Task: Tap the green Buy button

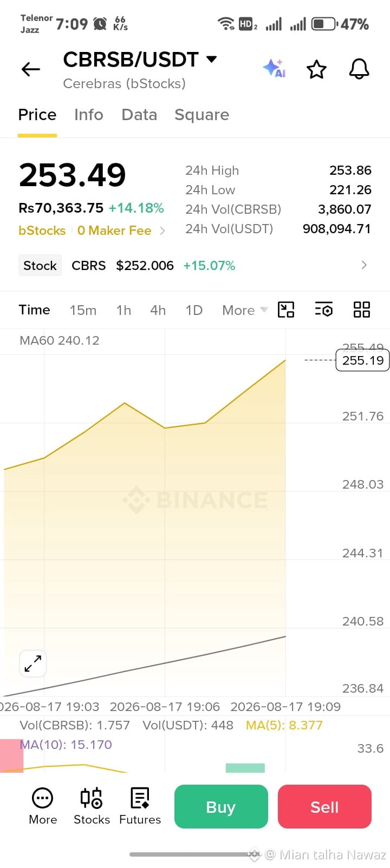Action: click(221, 806)
